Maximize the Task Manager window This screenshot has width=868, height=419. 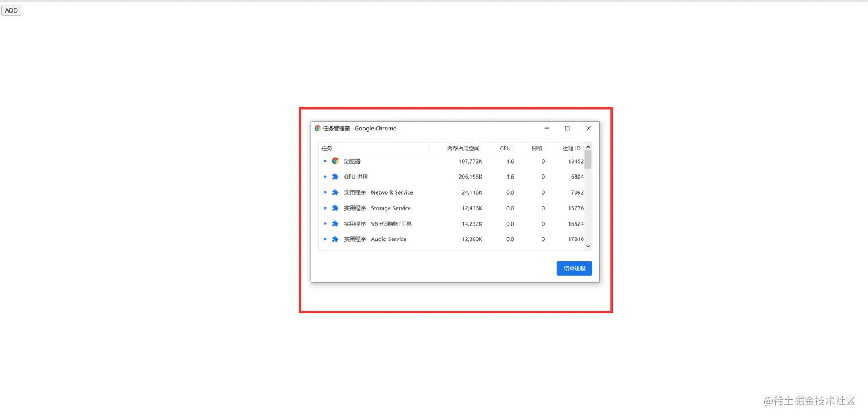[567, 129]
